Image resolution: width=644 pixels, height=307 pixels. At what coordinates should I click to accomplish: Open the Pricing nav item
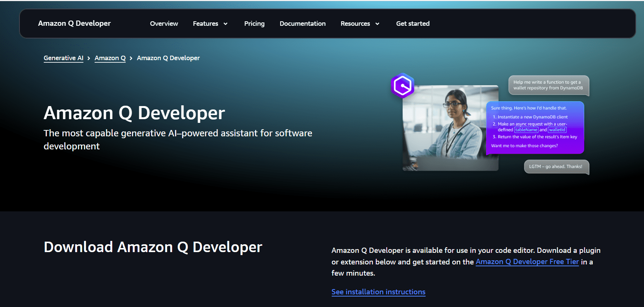click(254, 24)
